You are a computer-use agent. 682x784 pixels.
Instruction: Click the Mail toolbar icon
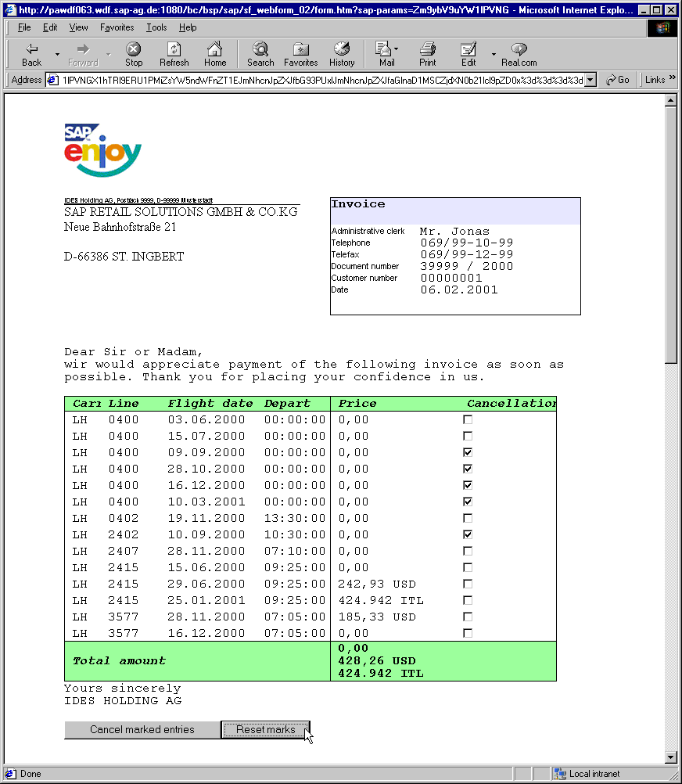[x=383, y=49]
